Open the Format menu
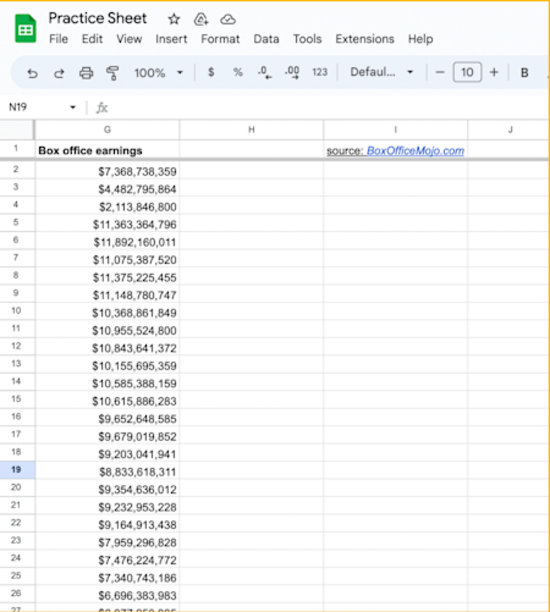Screen dimensions: 550x612 tap(220, 39)
